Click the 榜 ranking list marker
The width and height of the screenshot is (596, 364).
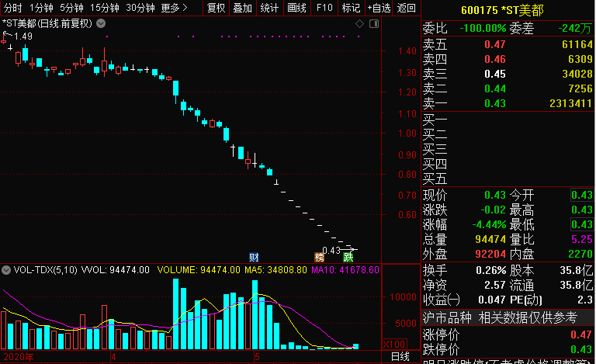(319, 257)
